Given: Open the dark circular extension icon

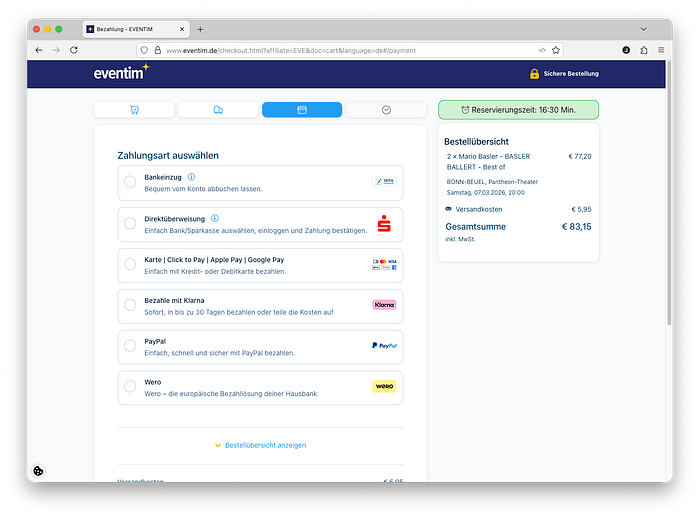Looking at the screenshot, I should tap(626, 50).
